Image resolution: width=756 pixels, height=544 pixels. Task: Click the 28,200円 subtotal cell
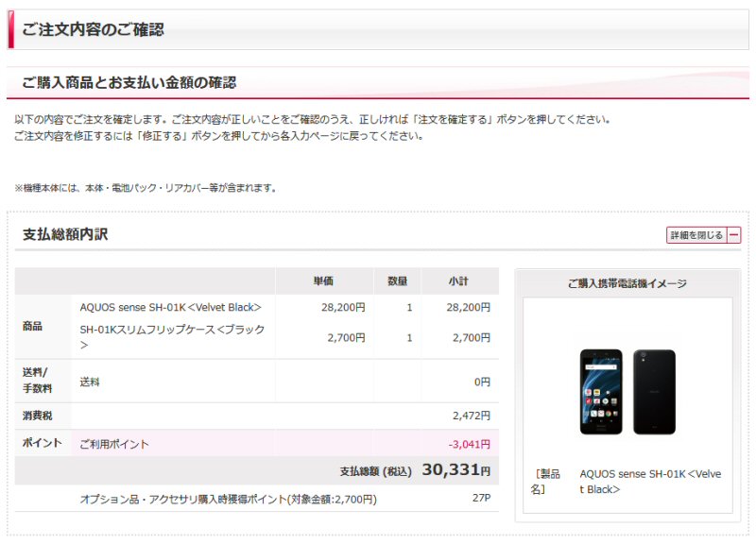click(468, 307)
